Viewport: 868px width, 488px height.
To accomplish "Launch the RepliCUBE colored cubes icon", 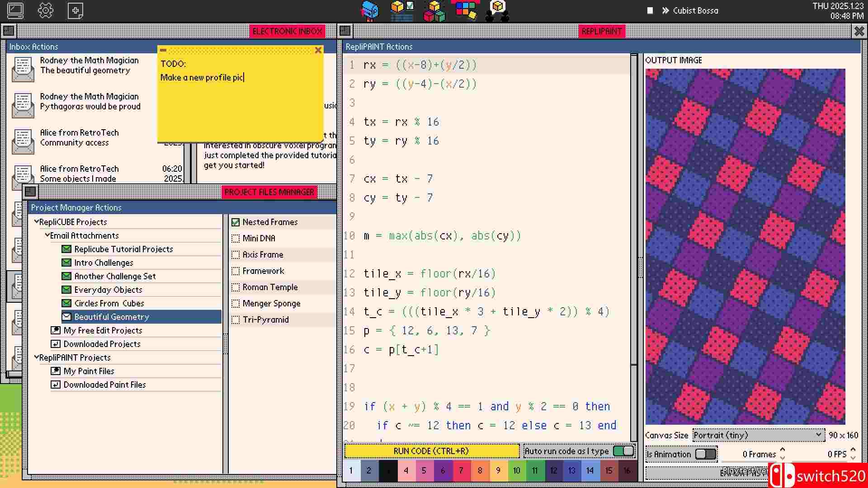I will (434, 11).
